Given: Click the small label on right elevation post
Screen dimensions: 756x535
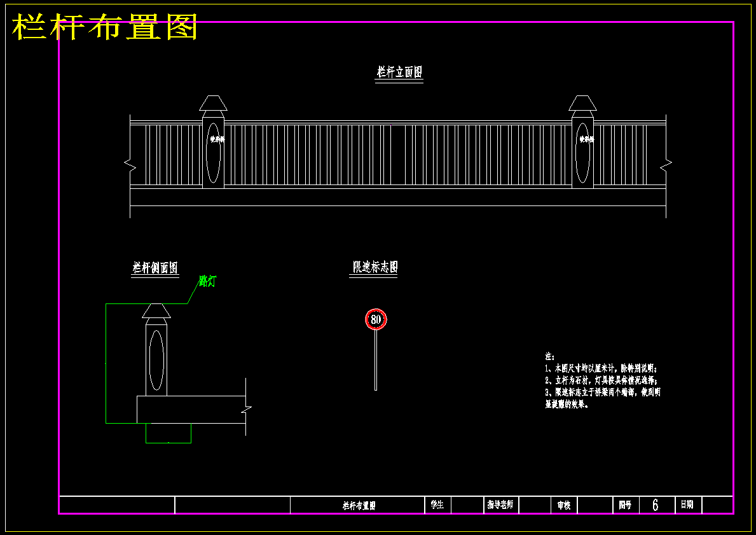Looking at the screenshot, I should point(587,139).
